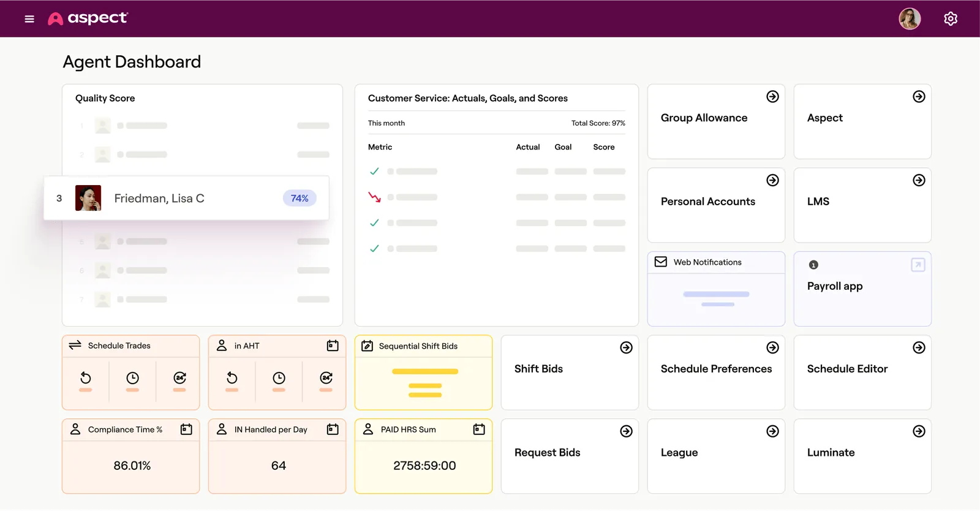The height and width of the screenshot is (511, 980).
Task: Open the Request Bids card
Action: [x=570, y=456]
